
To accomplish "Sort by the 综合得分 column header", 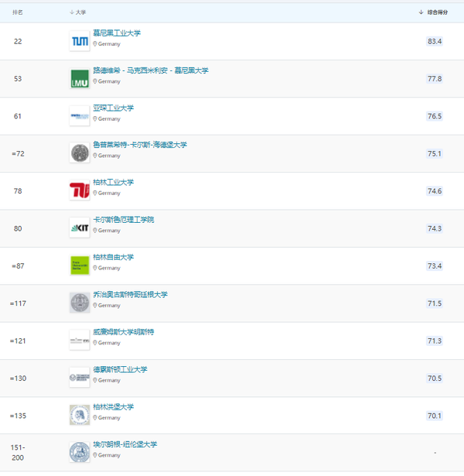I will coord(437,12).
